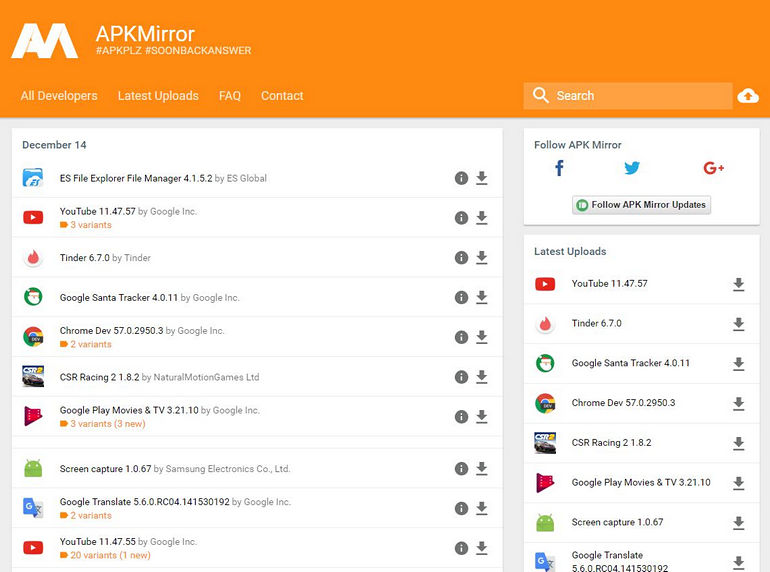Show info for Google Santa Tracker 4.0.11
Screen dimensions: 770x572
pyautogui.click(x=461, y=297)
